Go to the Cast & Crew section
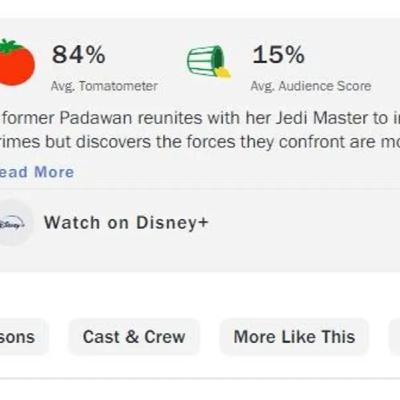The height and width of the screenshot is (400, 400). [x=134, y=337]
